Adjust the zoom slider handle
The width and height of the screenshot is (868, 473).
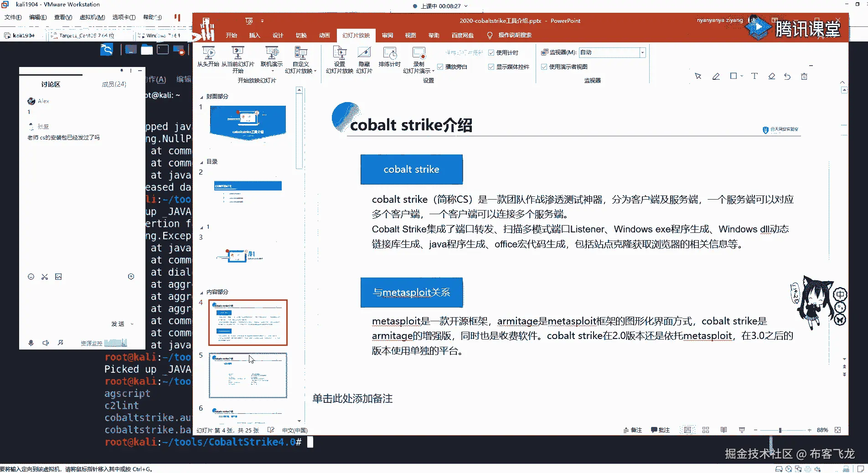[780, 430]
